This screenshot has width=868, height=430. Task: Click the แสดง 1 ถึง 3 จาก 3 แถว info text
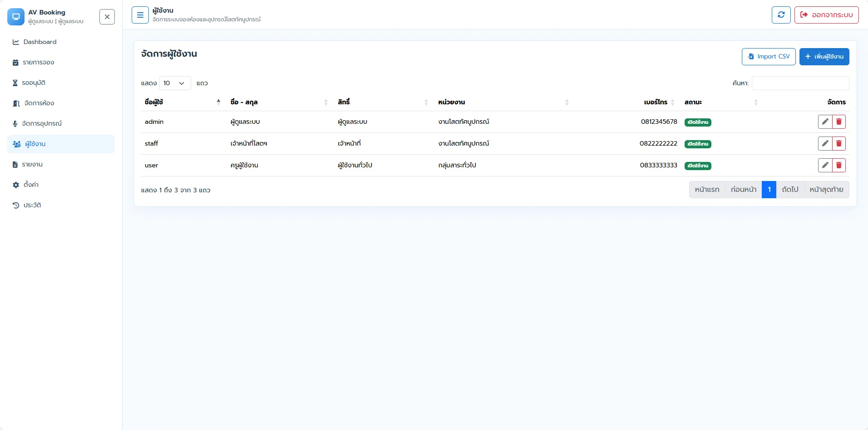tap(176, 190)
